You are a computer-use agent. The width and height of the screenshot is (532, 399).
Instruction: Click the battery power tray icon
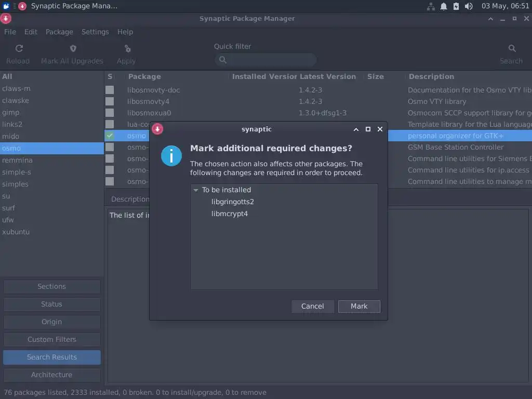[456, 6]
